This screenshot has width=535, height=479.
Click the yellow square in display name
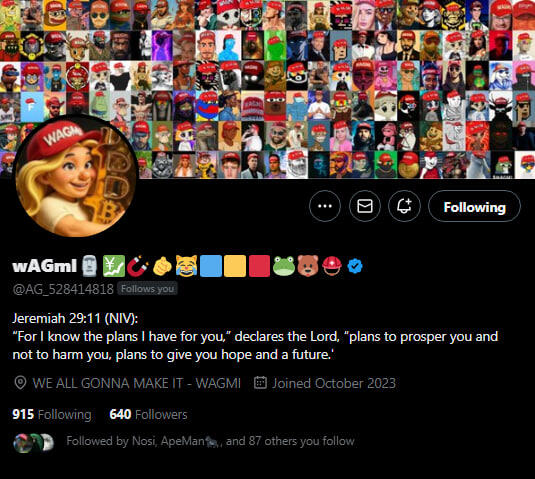click(x=235, y=266)
